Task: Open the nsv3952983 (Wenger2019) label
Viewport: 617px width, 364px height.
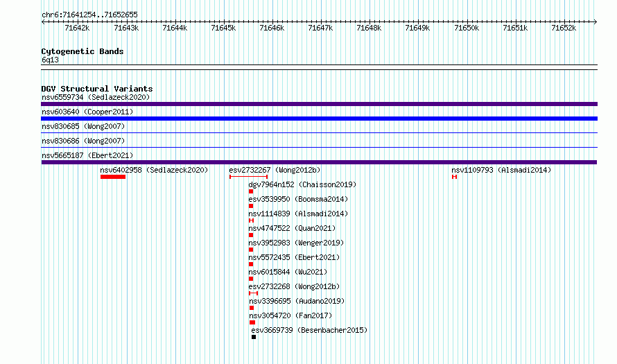Action: tap(296, 243)
